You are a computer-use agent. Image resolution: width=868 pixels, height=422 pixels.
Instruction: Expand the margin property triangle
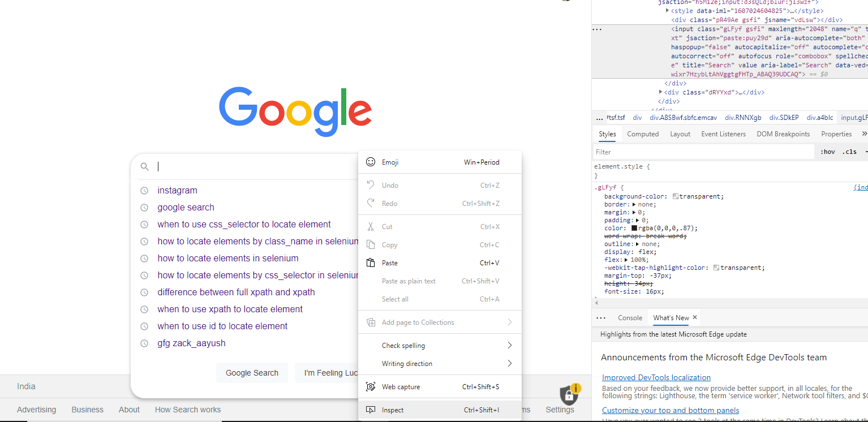pos(634,212)
